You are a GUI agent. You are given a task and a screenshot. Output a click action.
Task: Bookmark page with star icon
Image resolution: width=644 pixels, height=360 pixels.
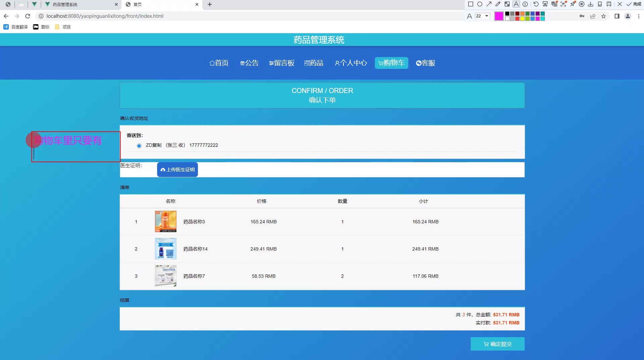(603, 16)
